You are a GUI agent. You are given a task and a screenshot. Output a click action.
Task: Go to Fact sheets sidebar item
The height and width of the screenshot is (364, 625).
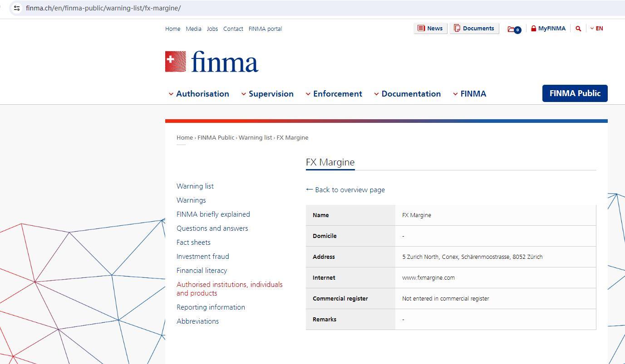[193, 243]
